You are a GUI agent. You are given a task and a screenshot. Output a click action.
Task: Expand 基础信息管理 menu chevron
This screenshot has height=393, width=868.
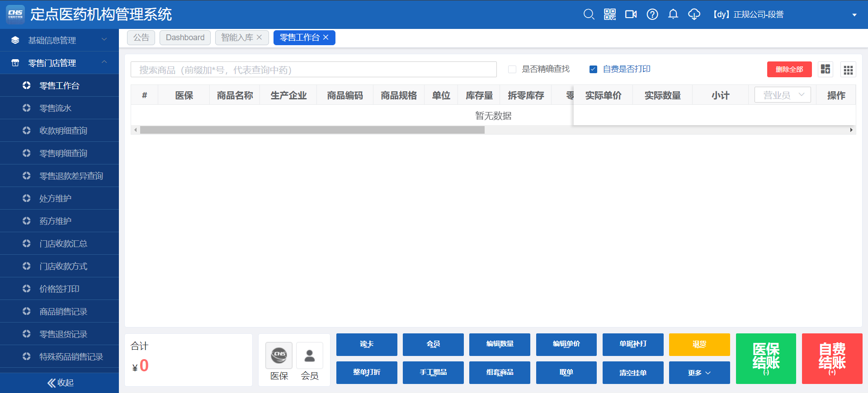104,40
